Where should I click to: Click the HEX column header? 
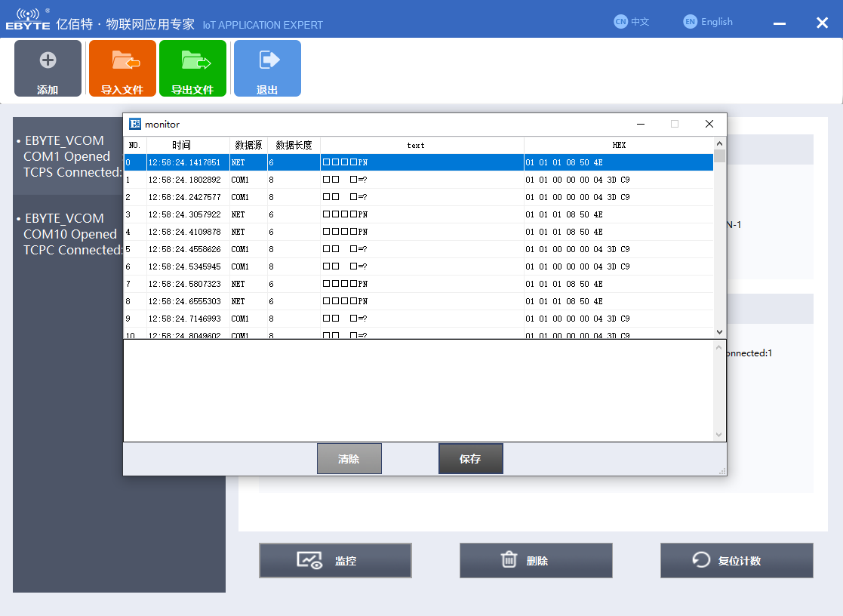click(618, 144)
